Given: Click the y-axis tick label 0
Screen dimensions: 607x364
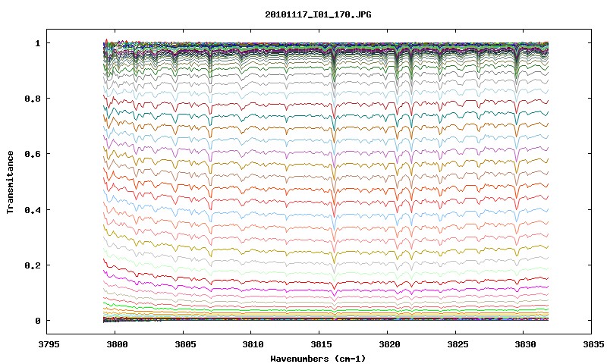Looking at the screenshot, I should [x=37, y=321].
